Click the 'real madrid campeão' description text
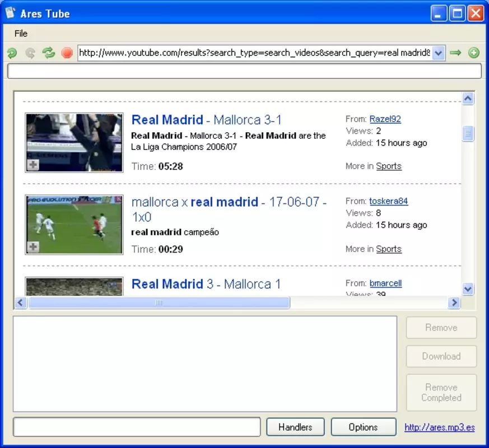Image resolution: width=489 pixels, height=448 pixels. (175, 232)
